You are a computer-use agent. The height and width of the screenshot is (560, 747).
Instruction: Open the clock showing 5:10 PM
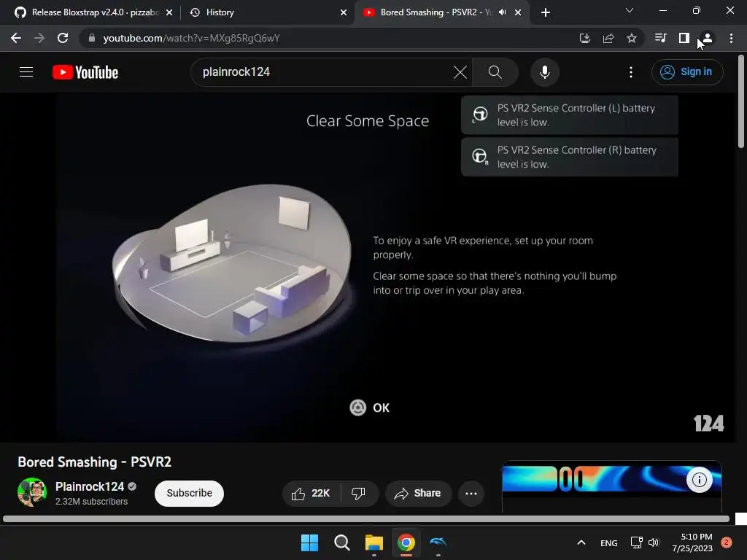tap(692, 542)
